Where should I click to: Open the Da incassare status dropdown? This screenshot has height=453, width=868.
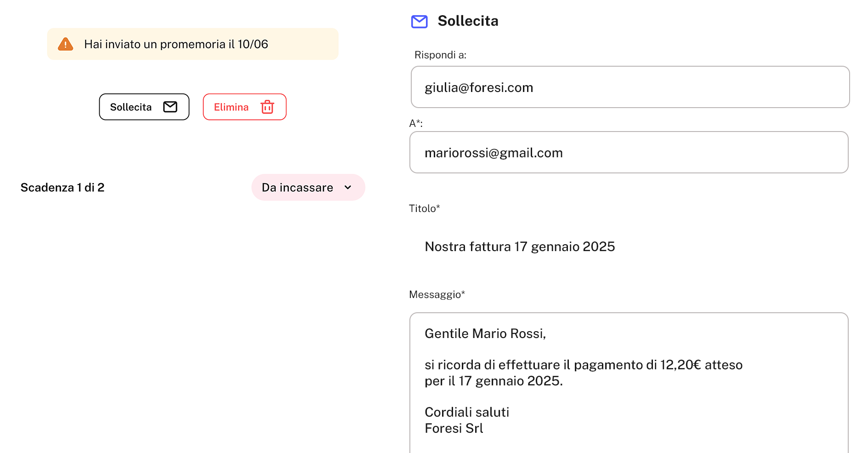[x=308, y=187]
